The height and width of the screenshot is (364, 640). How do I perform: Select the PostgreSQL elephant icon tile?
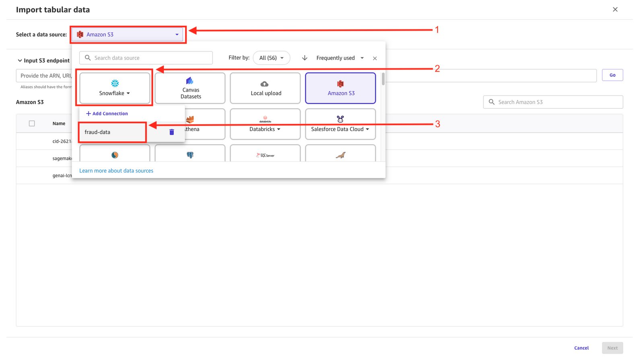tap(190, 153)
